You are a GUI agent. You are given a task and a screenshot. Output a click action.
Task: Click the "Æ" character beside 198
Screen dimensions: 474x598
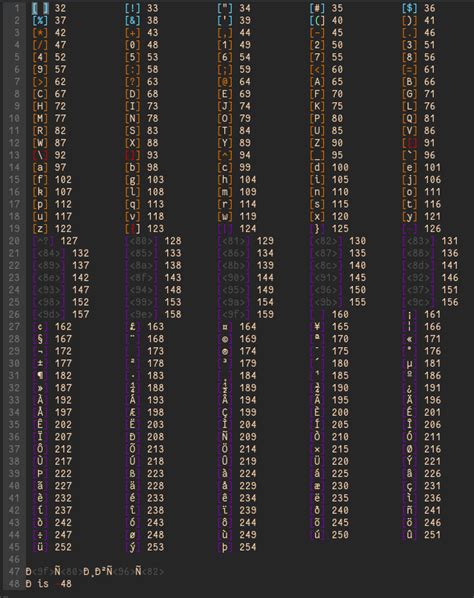(132, 412)
